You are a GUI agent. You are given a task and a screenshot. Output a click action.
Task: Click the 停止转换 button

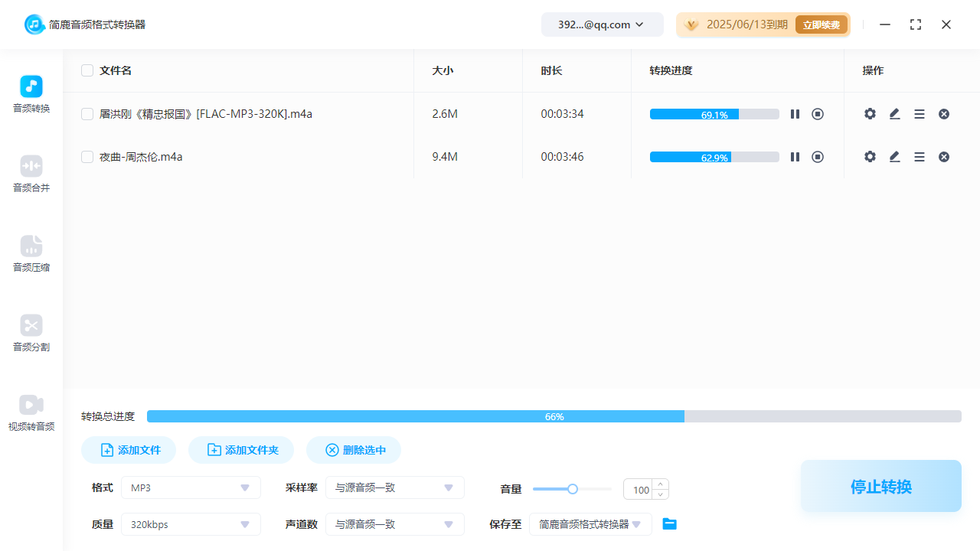880,486
